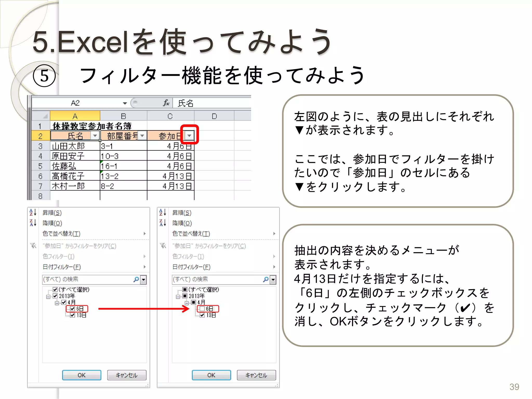The image size is (532, 399).
Task: Toggle 2013年 checkbox in right filter menu
Action: tap(185, 296)
